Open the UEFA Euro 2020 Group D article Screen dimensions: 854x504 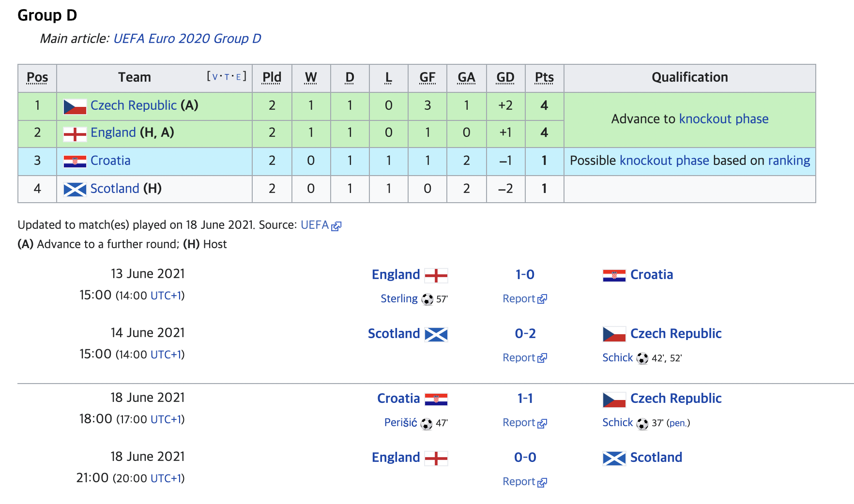click(x=187, y=39)
